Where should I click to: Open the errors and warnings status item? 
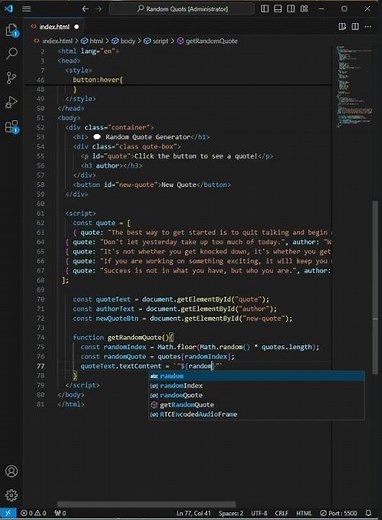click(x=33, y=513)
